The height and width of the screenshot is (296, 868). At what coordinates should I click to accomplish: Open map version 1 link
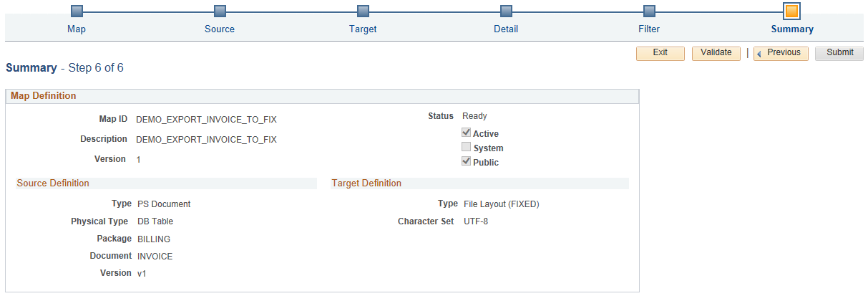click(138, 159)
